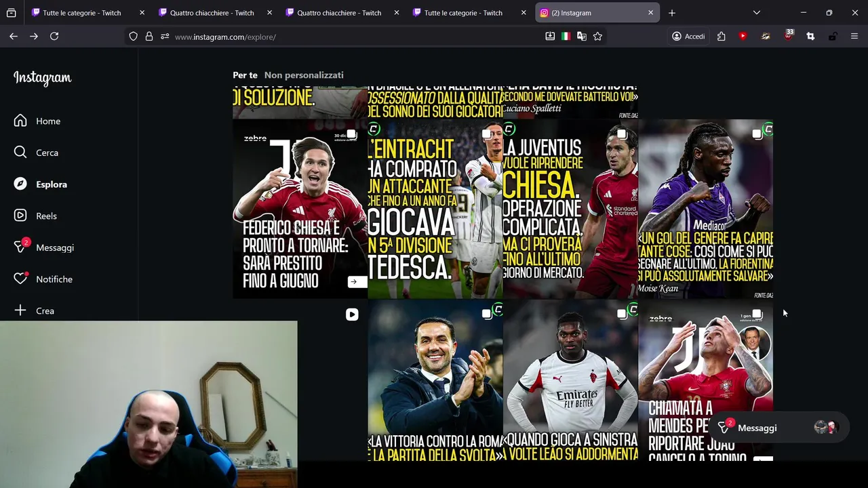The width and height of the screenshot is (868, 488).
Task: Open La vittoria contro la Roma post
Action: pyautogui.click(x=435, y=381)
